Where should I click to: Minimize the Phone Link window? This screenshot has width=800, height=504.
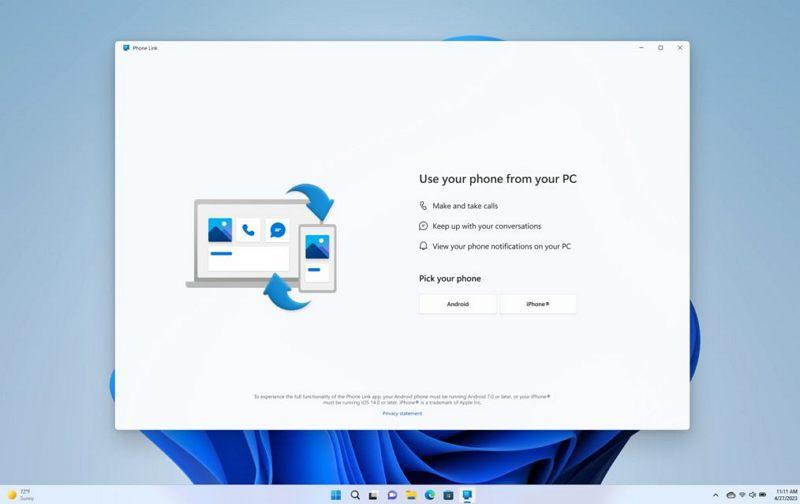coord(641,47)
